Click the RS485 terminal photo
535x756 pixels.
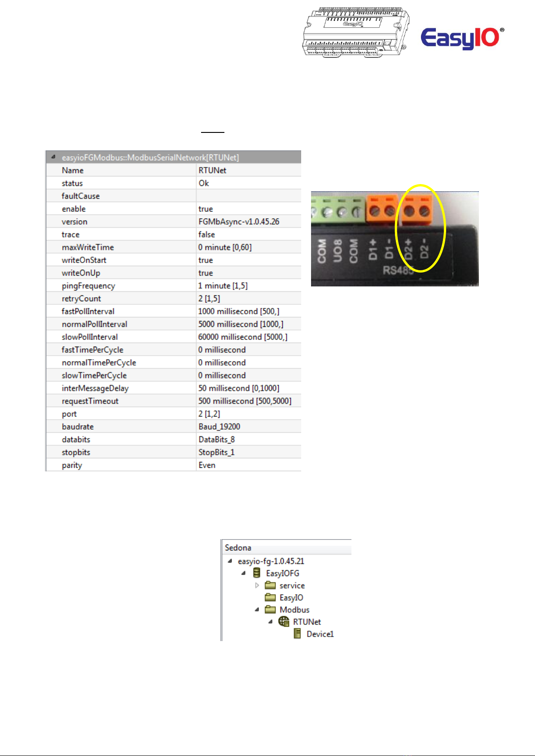[x=395, y=239]
